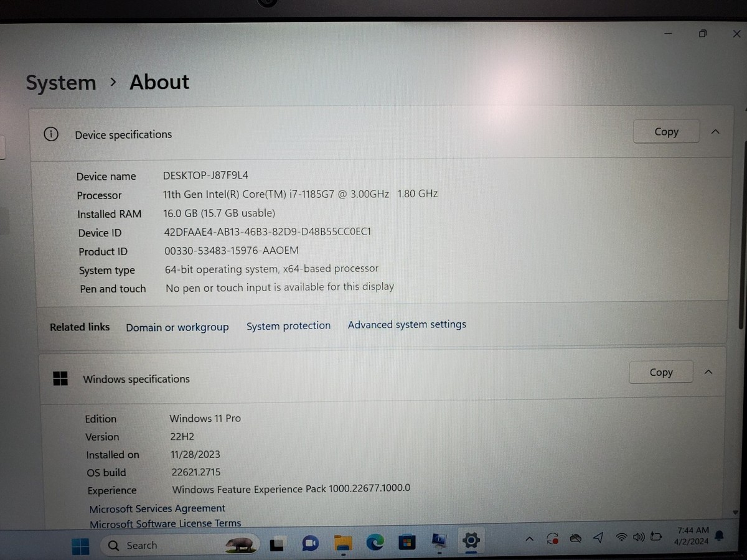Screen dimensions: 747x560
Task: Open Wi-Fi network settings flyout
Action: [621, 536]
